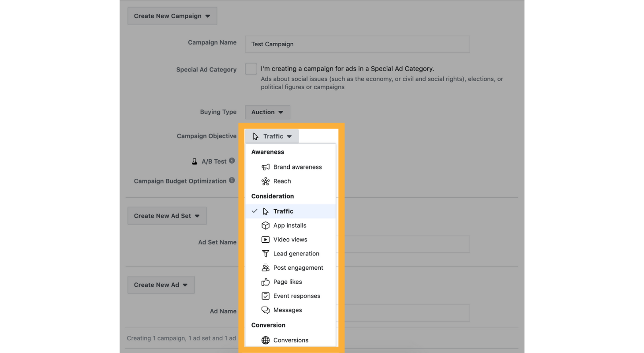Image resolution: width=644 pixels, height=353 pixels.
Task: Select Brand awareness objective
Action: (291, 167)
